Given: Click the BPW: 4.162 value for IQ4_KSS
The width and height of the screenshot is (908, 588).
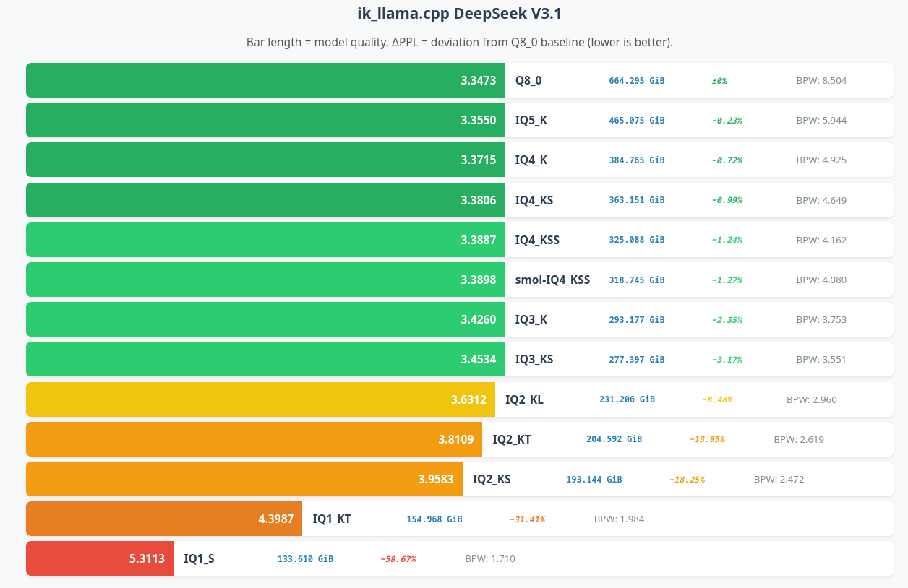Looking at the screenshot, I should [x=821, y=240].
